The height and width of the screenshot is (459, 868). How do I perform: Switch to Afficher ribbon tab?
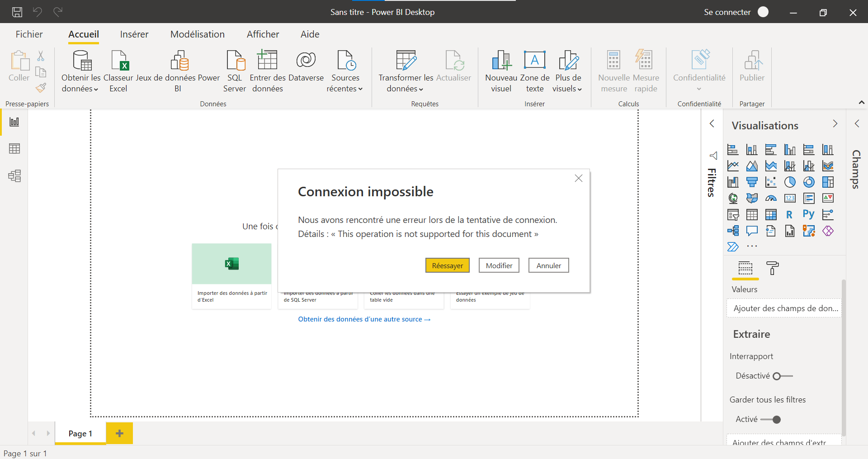tap(263, 34)
